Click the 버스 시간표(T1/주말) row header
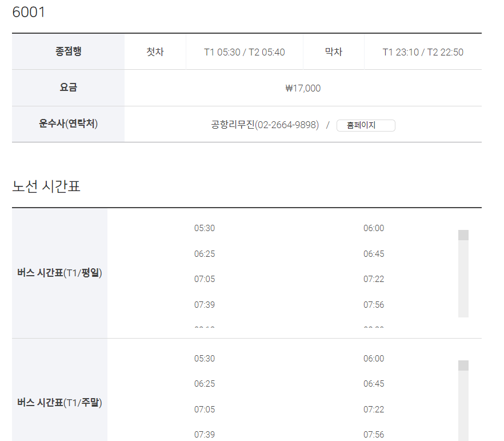The image size is (504, 441). 59,403
